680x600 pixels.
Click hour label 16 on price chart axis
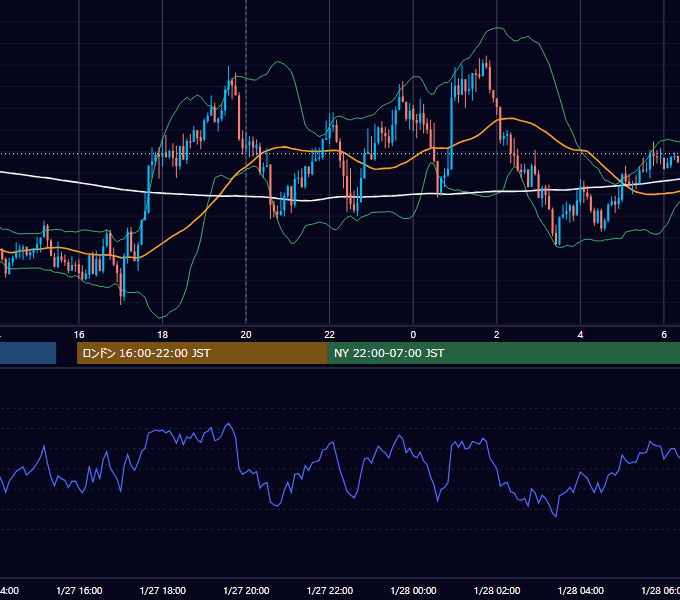point(79,335)
